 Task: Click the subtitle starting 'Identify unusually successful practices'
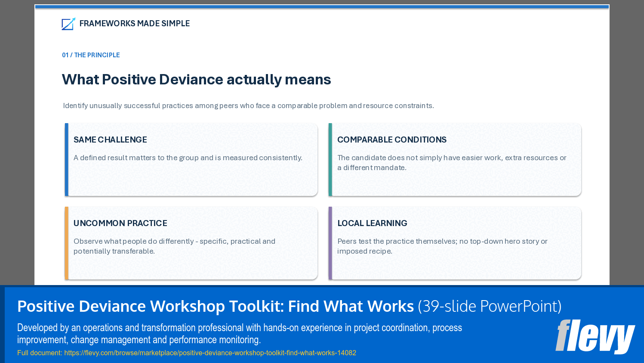pos(248,106)
